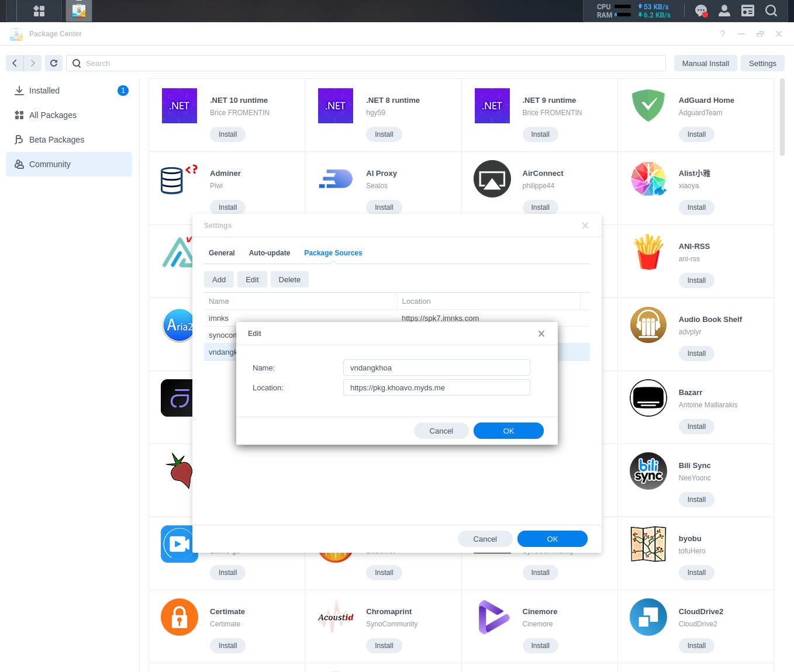Open the Audio Book Shelf icon

pyautogui.click(x=648, y=325)
